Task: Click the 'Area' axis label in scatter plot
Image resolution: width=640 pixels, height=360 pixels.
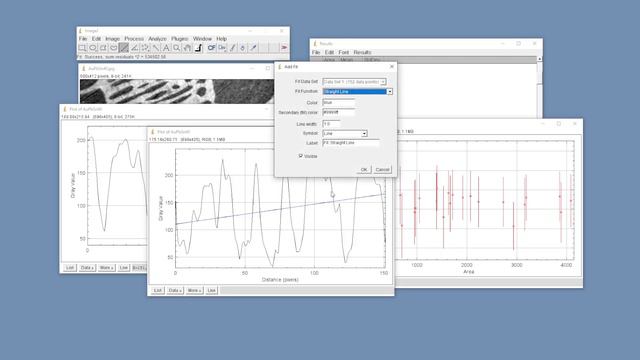Action: pyautogui.click(x=469, y=271)
